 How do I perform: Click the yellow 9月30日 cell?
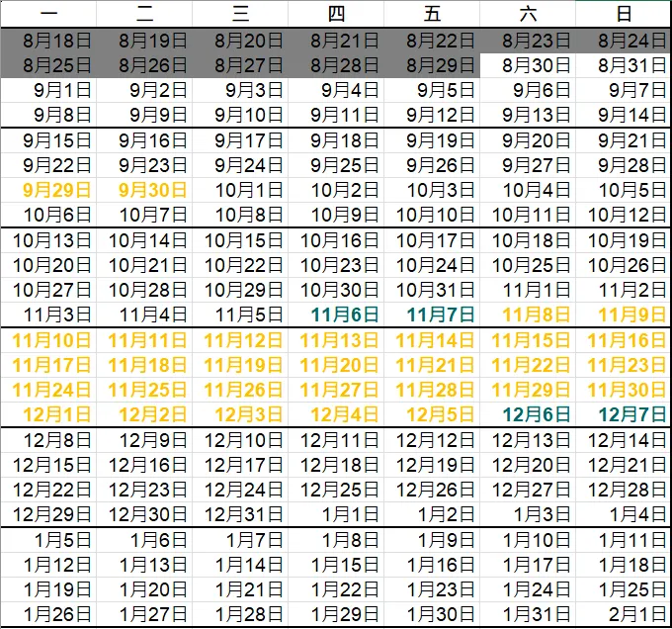144,190
